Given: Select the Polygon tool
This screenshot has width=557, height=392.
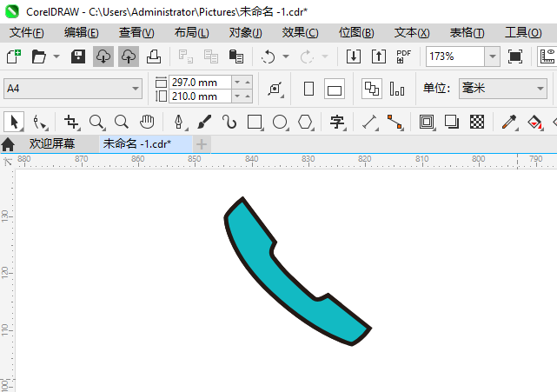Looking at the screenshot, I should click(305, 122).
